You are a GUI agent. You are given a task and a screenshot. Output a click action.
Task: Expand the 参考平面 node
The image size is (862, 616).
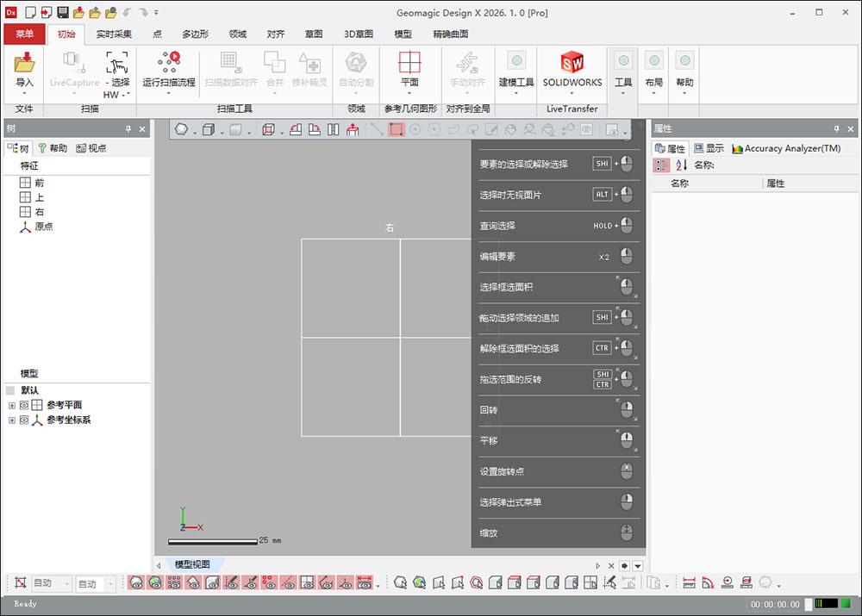(x=11, y=406)
